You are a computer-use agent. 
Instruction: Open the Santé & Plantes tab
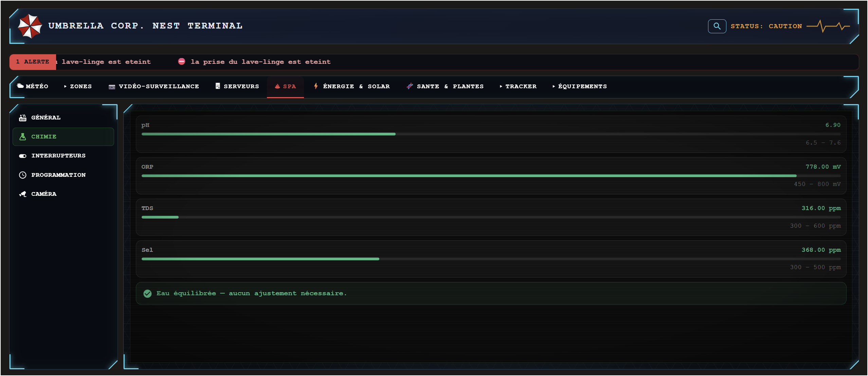click(445, 86)
